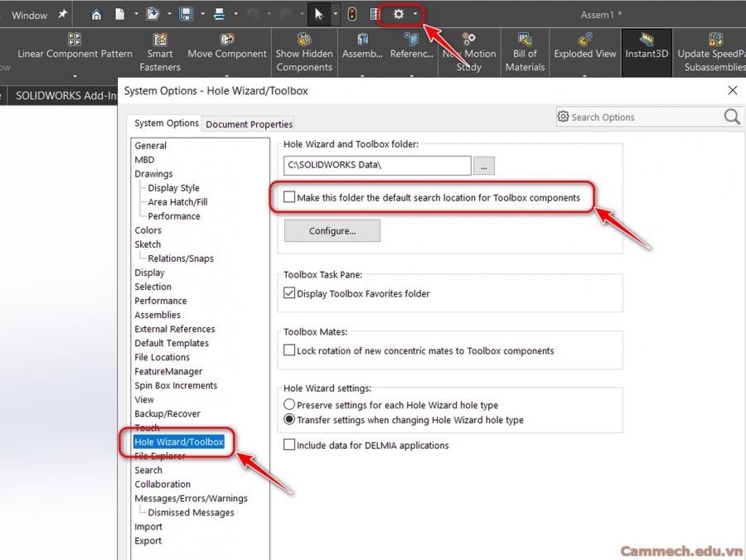Expand the Assembly Features dropdown arrow

pos(362,75)
